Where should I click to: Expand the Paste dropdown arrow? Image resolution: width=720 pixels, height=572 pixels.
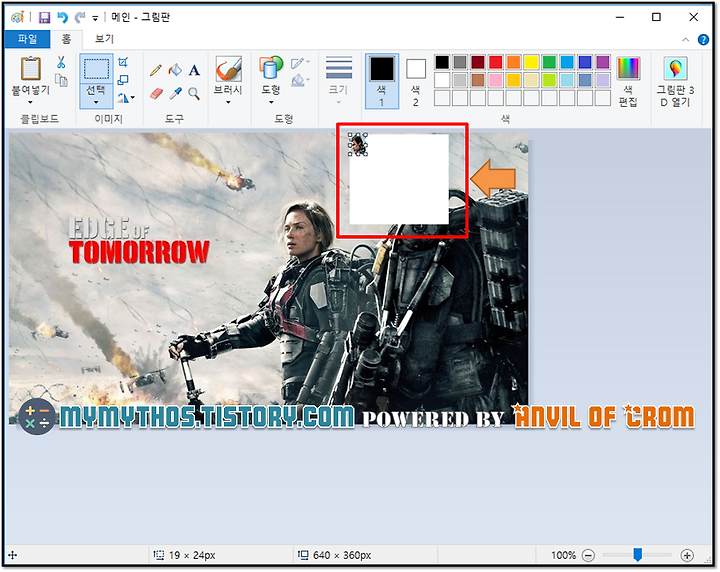point(30,102)
